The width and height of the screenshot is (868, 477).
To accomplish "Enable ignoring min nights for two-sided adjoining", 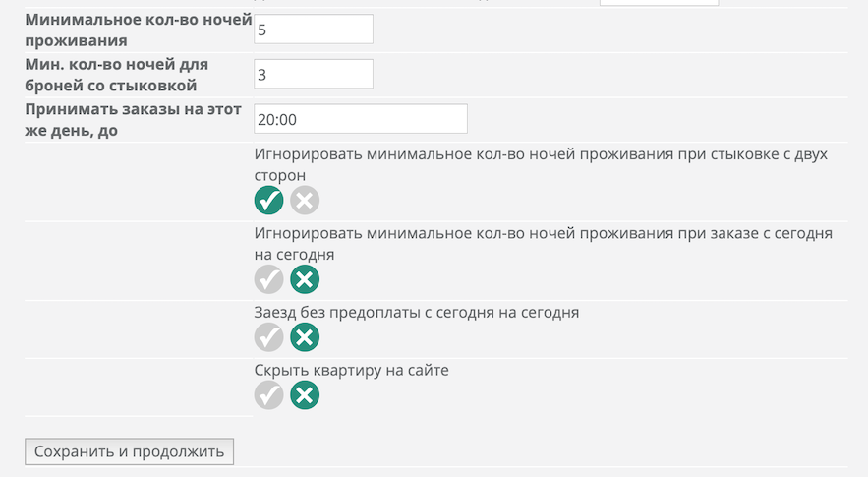I will [x=269, y=200].
